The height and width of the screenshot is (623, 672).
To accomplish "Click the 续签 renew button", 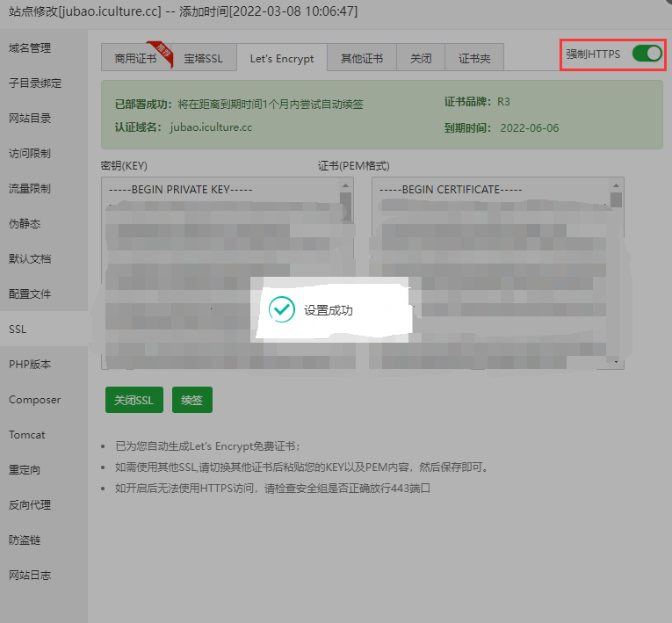I will click(192, 400).
